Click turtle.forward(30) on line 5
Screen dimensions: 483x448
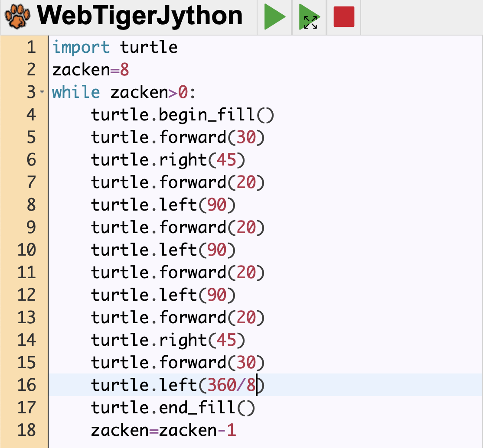tap(178, 137)
